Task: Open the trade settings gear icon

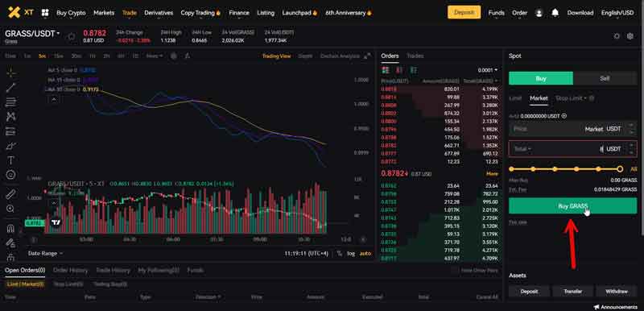Action: pyautogui.click(x=630, y=36)
